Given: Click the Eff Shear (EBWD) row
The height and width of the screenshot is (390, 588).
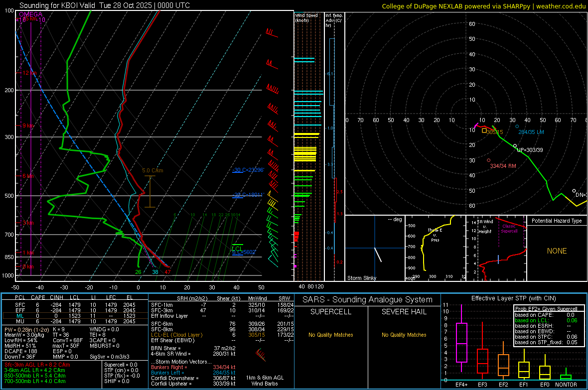Looking at the screenshot, I should pyautogui.click(x=222, y=340).
